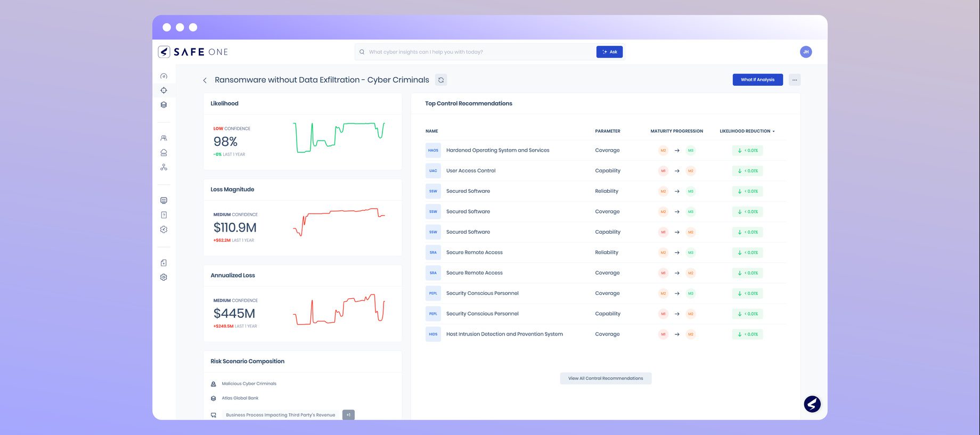The image size is (980, 435).
Task: Click the crosshair target icon in sidebar
Action: [x=164, y=91]
